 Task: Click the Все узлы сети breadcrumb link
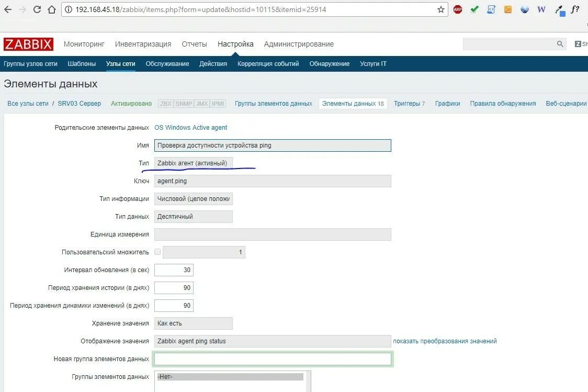(28, 104)
